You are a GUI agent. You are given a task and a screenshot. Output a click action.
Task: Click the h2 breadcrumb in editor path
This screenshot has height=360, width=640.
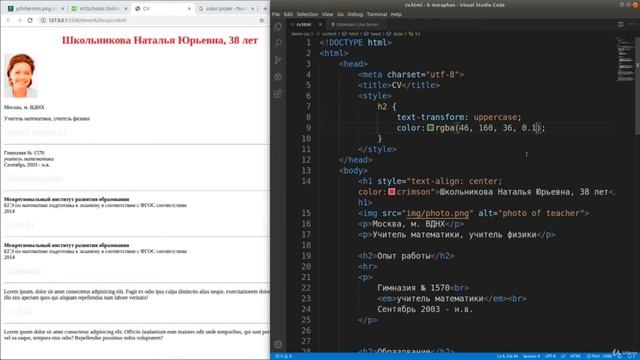pos(415,34)
